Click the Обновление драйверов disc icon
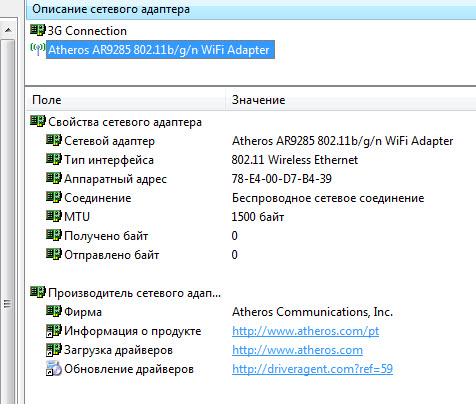The width and height of the screenshot is (476, 404). tap(54, 368)
